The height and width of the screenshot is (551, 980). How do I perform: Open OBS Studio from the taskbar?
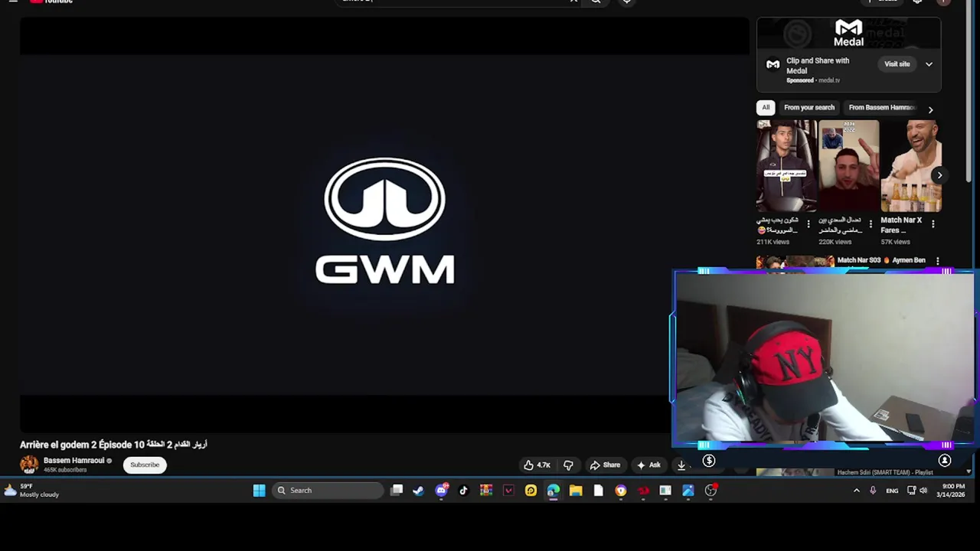710,491
